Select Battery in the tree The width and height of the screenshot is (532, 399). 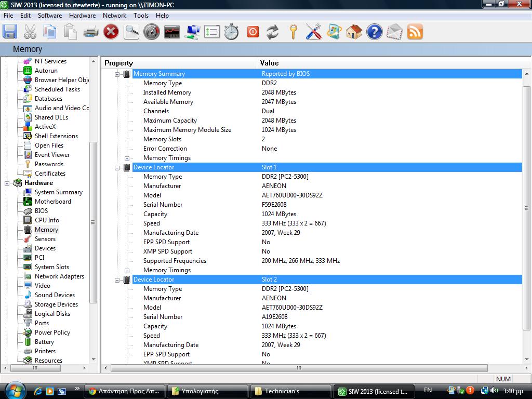pyautogui.click(x=44, y=342)
